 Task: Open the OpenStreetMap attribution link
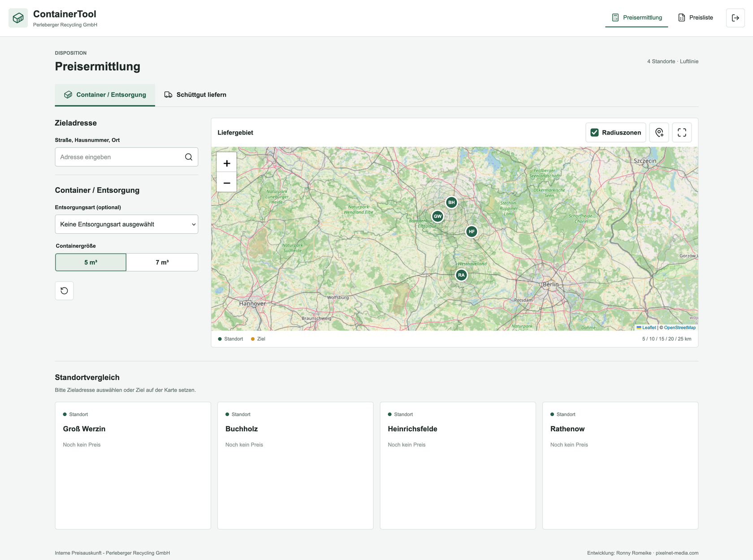click(680, 327)
